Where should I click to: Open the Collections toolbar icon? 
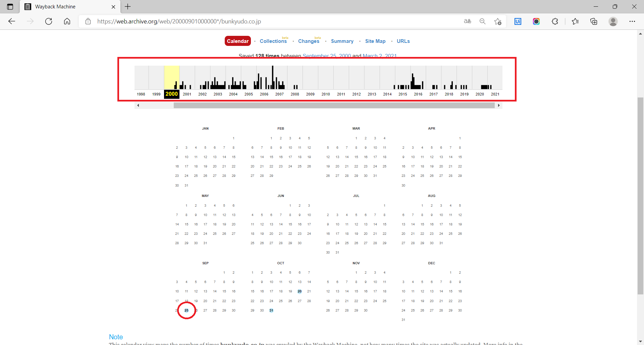(594, 21)
